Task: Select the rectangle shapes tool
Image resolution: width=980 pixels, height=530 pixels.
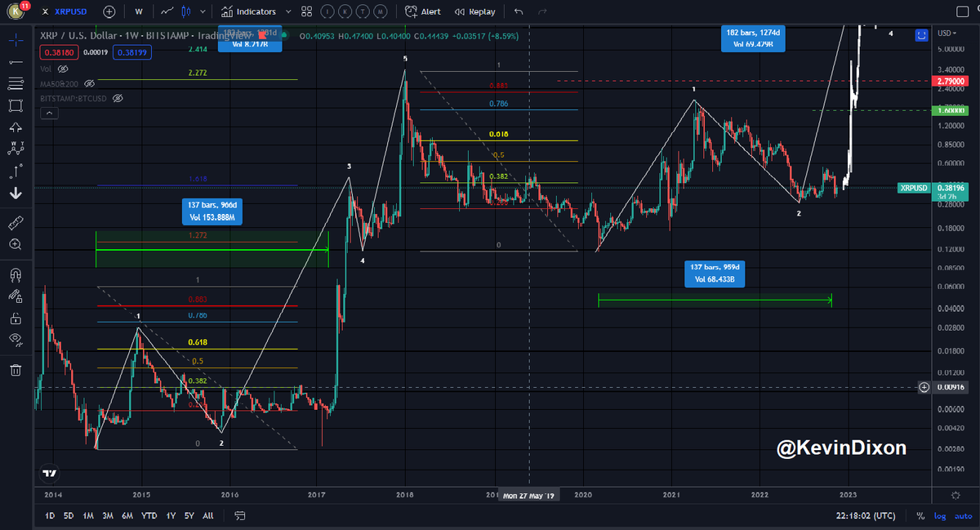Action: [x=16, y=105]
